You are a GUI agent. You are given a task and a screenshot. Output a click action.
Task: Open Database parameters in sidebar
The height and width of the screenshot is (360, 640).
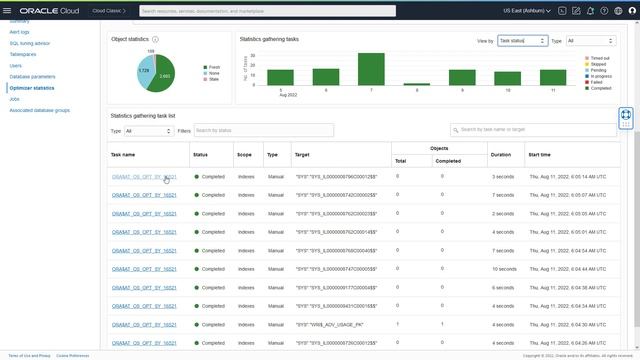[32, 77]
